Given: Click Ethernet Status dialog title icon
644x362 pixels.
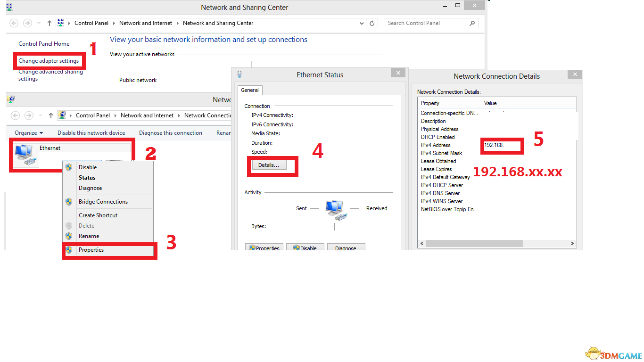Looking at the screenshot, I should pos(239,74).
